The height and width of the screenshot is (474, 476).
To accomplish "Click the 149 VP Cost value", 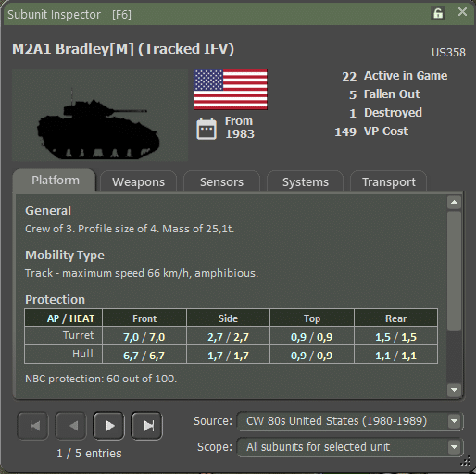I will (x=371, y=131).
